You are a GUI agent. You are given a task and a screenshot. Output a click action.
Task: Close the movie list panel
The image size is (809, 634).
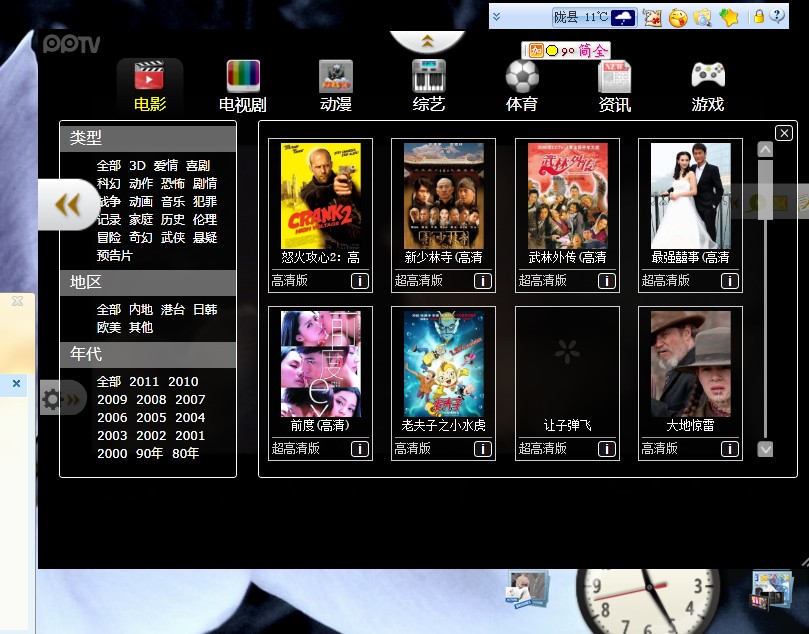(x=784, y=133)
